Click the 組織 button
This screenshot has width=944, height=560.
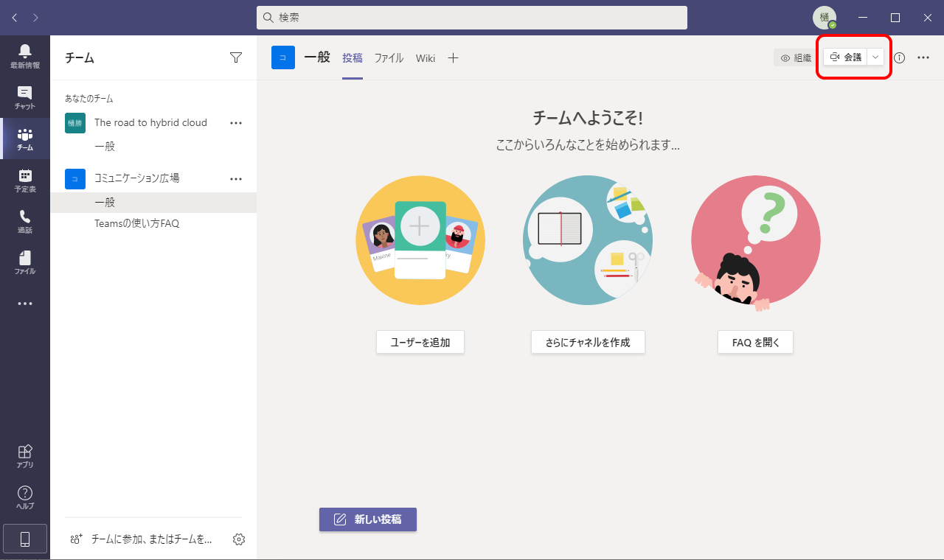[796, 57]
